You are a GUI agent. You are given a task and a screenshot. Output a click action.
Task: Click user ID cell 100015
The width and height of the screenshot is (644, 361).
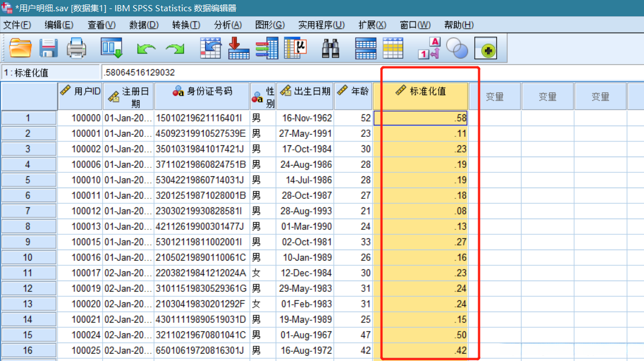[80, 242]
